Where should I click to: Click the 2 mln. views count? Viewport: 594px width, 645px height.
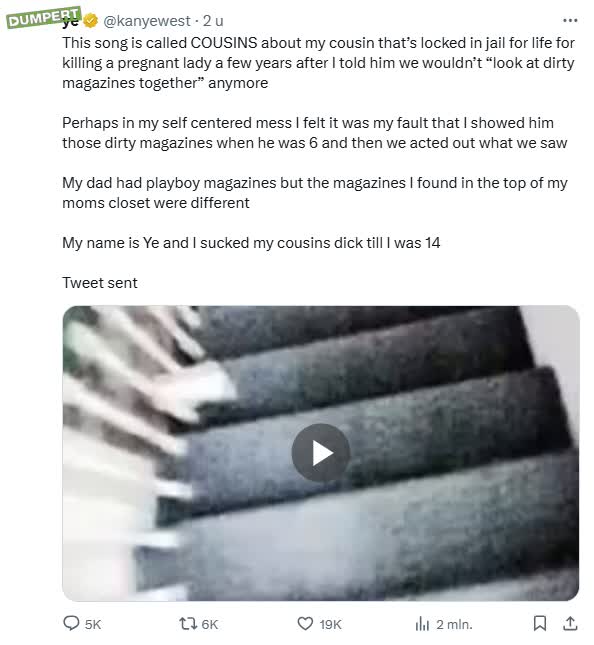pos(454,624)
